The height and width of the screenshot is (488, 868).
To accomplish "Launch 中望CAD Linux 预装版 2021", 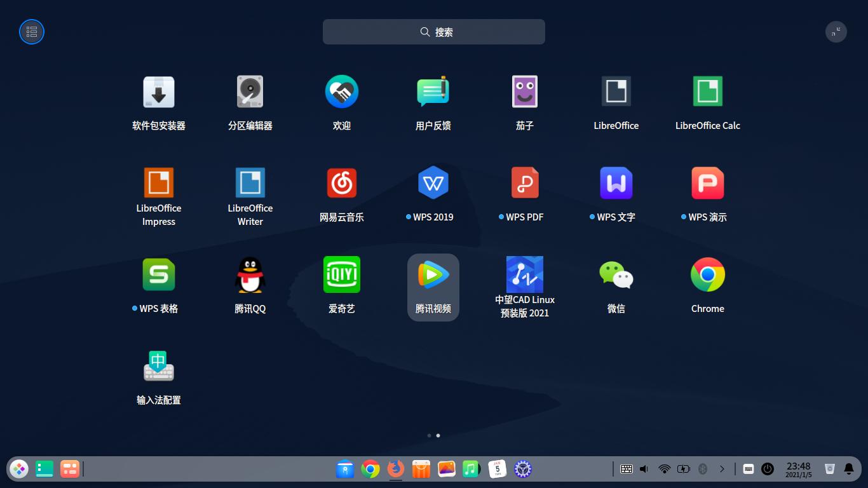I will point(524,274).
